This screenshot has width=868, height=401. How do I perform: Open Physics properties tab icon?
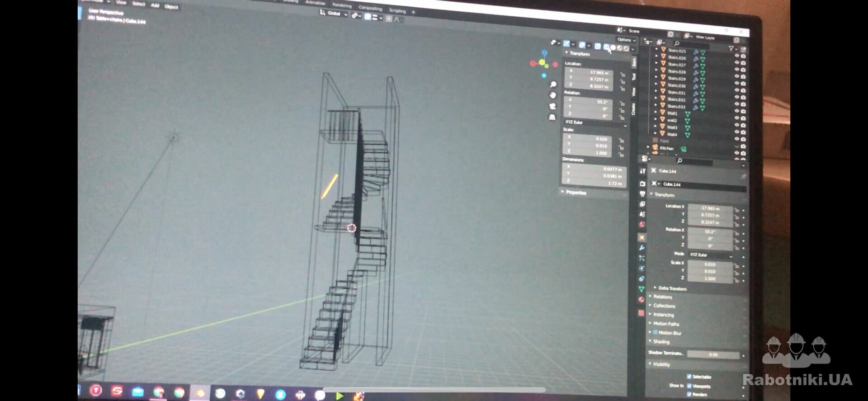642,269
